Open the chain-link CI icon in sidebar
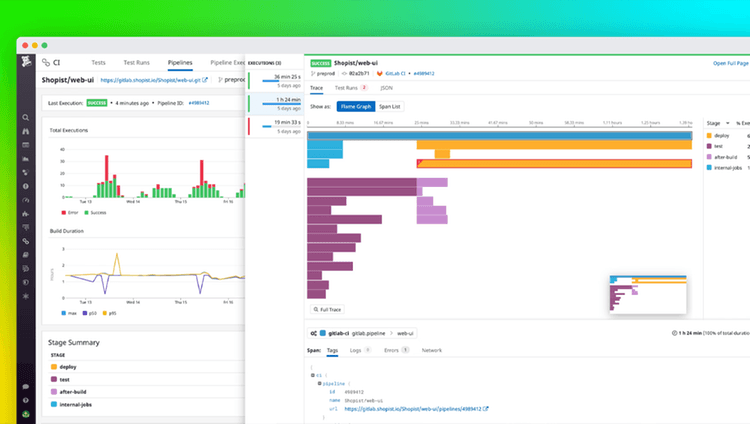Screen dimensions: 750x424 point(26,241)
